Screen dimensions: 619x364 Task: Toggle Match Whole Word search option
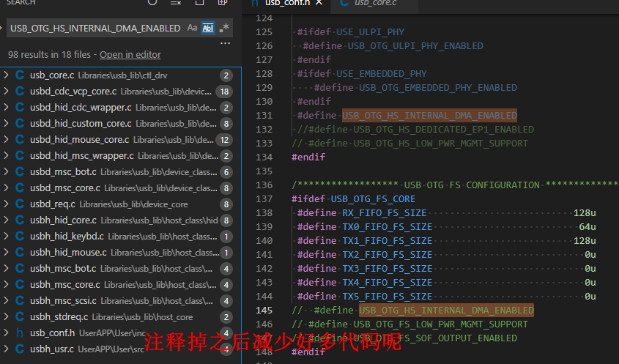208,28
